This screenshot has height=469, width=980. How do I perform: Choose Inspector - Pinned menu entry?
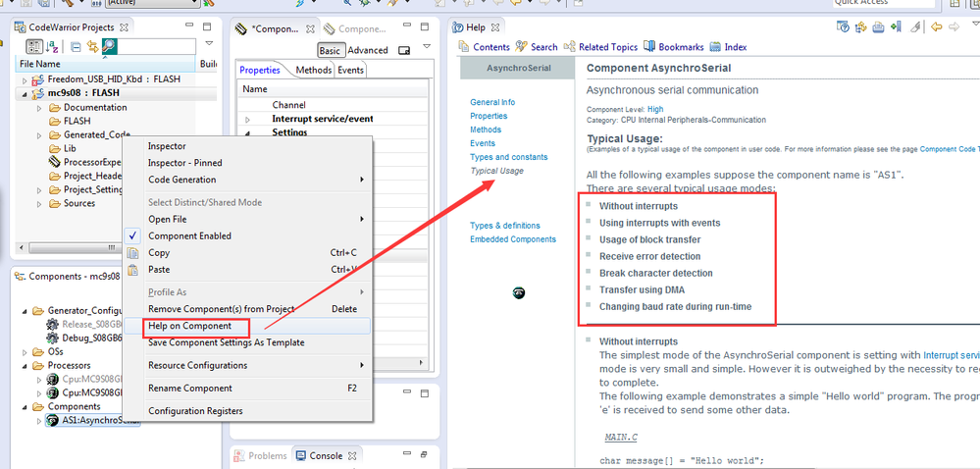(247, 163)
